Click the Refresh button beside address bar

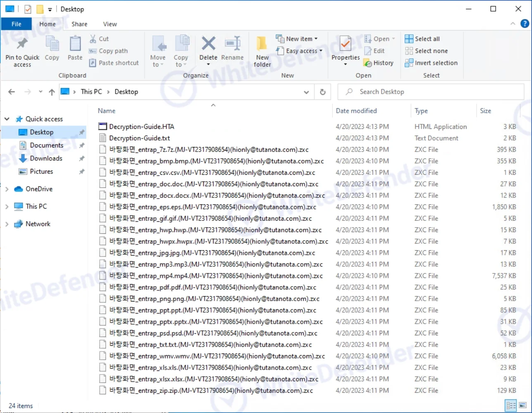click(x=323, y=92)
